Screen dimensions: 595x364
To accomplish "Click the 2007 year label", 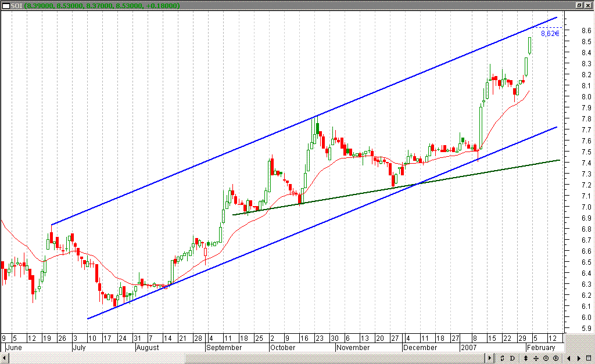I will [469, 348].
